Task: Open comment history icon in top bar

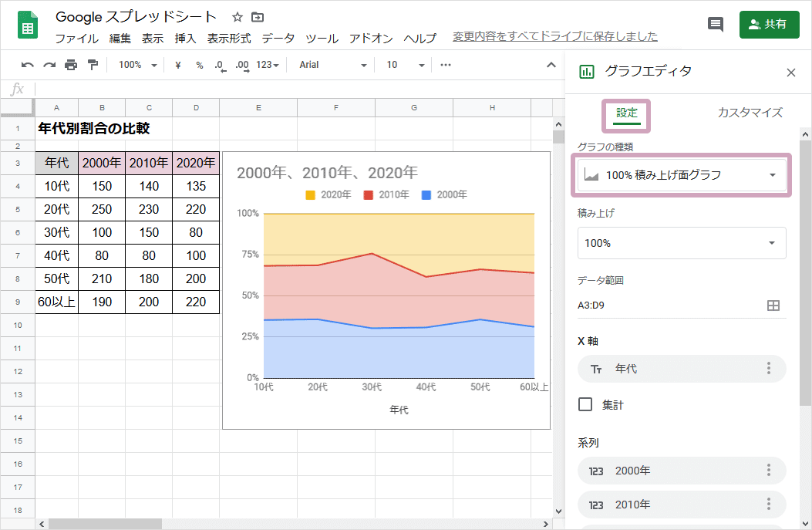Action: pyautogui.click(x=715, y=24)
